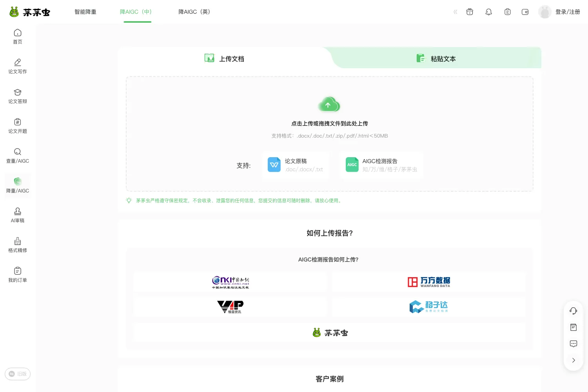
Task: Open the CNKI 中国知网 report guide
Action: tap(230, 282)
